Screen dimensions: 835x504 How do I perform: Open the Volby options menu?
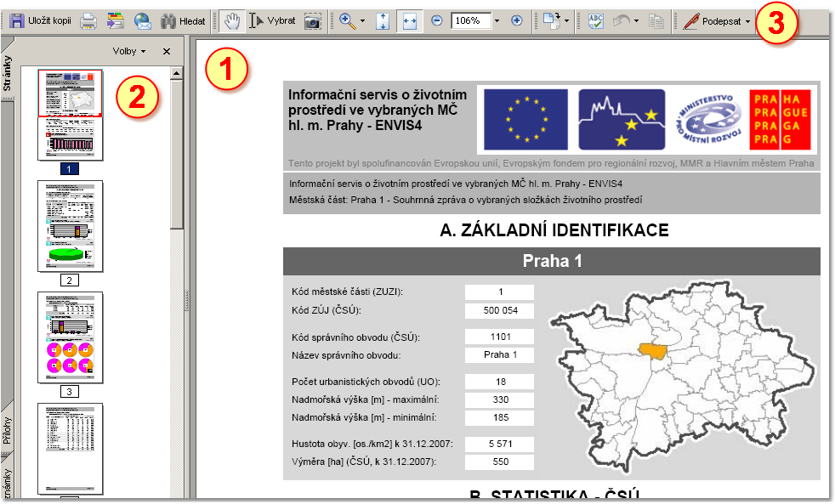click(x=129, y=52)
